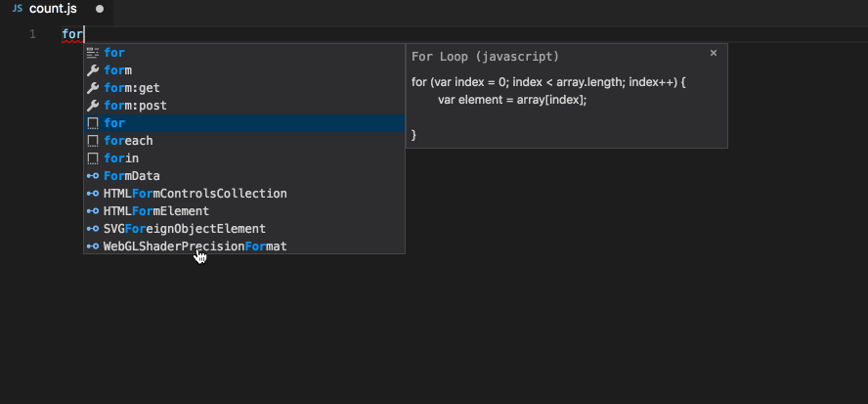
Task: Click the interface icon beside HTMLFormControlsCollection
Action: pos(93,194)
